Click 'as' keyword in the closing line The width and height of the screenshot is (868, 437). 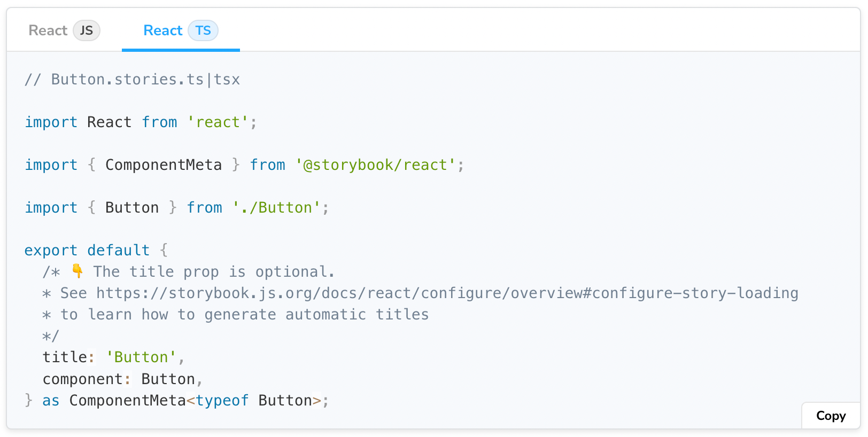pos(51,400)
